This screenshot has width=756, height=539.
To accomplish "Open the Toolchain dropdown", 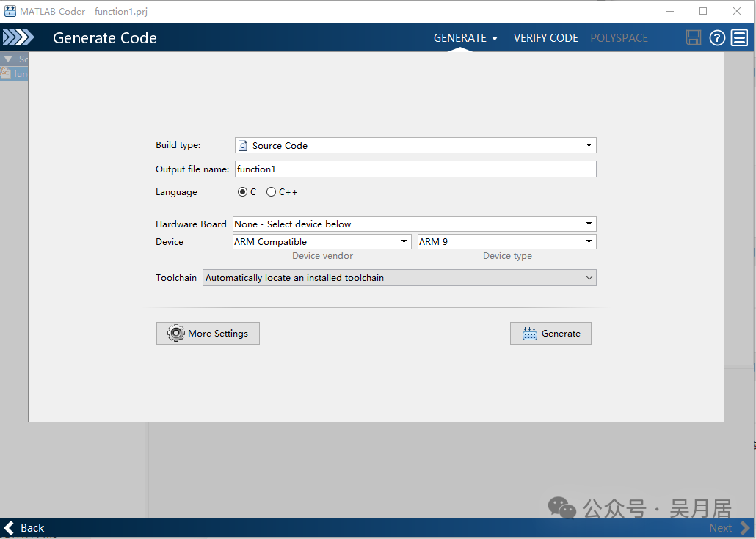I will tap(399, 277).
